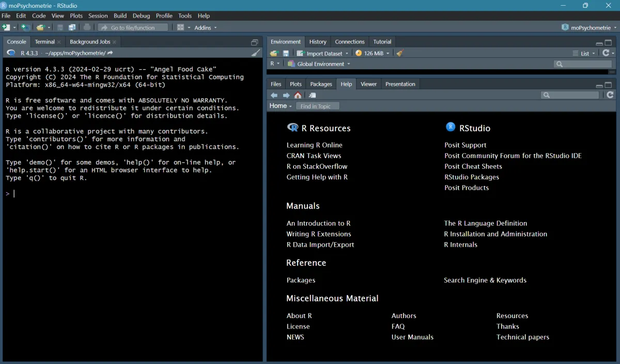The image size is (620, 364).
Task: Open An Introduction to R manual
Action: coord(318,223)
